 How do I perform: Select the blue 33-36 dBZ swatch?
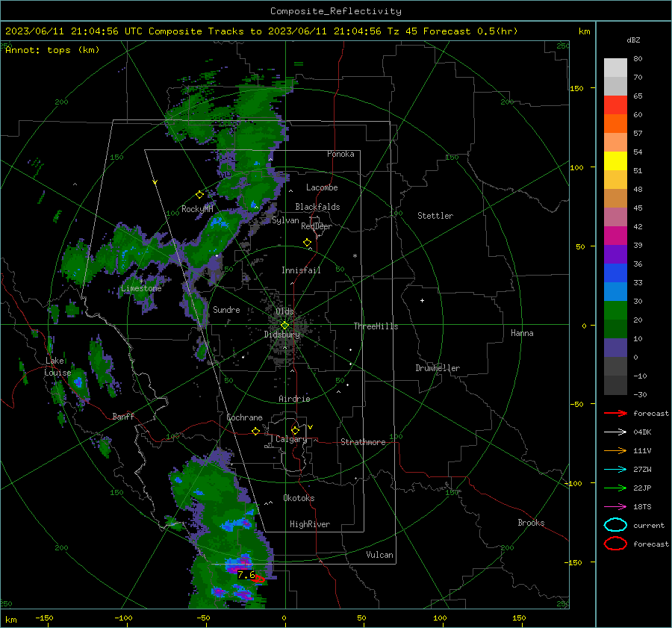[615, 273]
